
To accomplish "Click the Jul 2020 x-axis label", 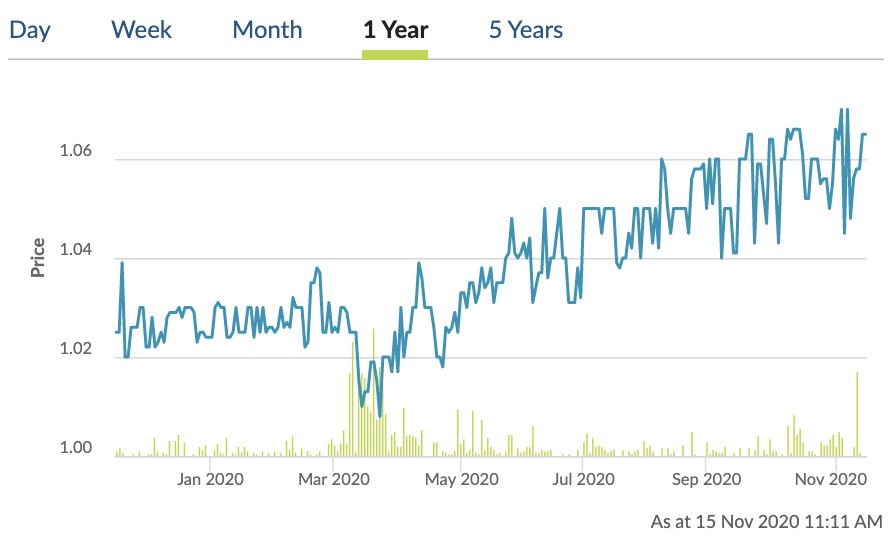I will (x=583, y=480).
